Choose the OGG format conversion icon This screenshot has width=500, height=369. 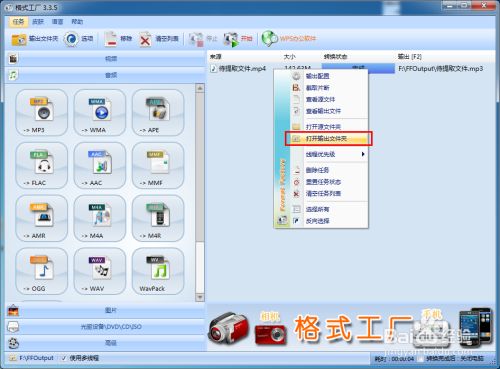pyautogui.click(x=42, y=271)
